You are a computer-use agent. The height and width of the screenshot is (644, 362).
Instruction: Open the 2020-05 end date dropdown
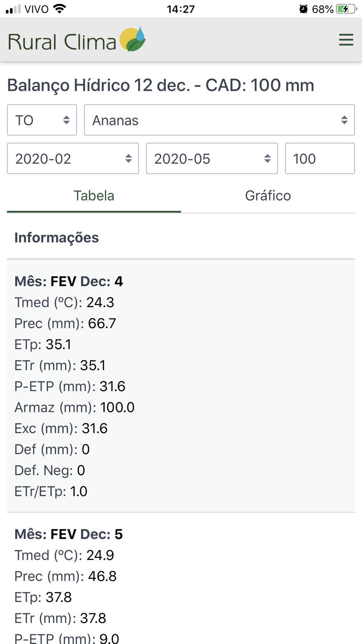(212, 158)
